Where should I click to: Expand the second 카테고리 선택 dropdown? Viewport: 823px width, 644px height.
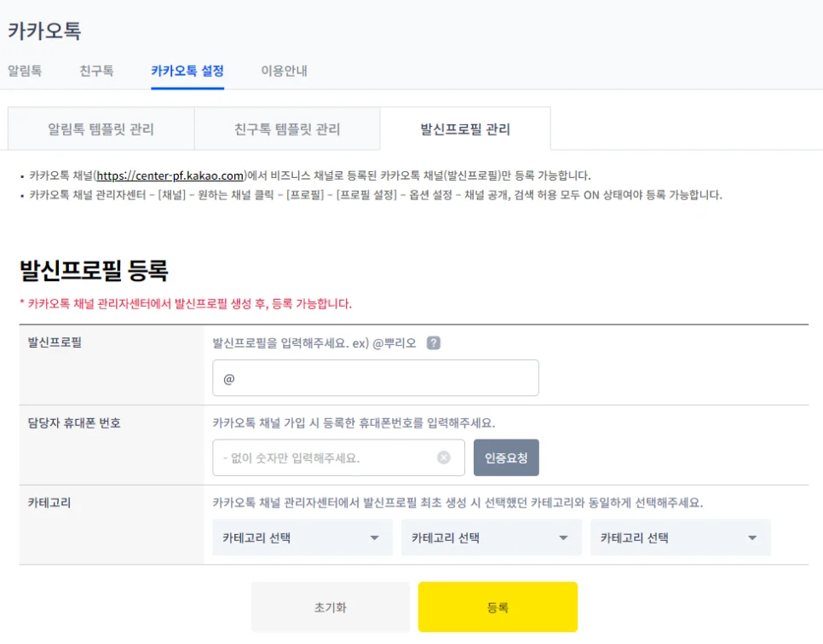coord(491,538)
